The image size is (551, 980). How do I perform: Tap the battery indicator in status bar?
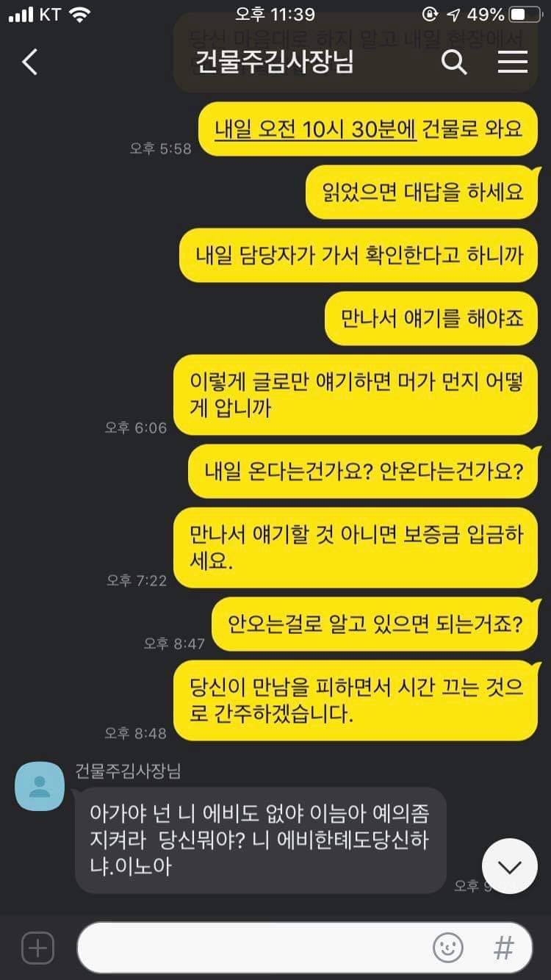click(526, 15)
